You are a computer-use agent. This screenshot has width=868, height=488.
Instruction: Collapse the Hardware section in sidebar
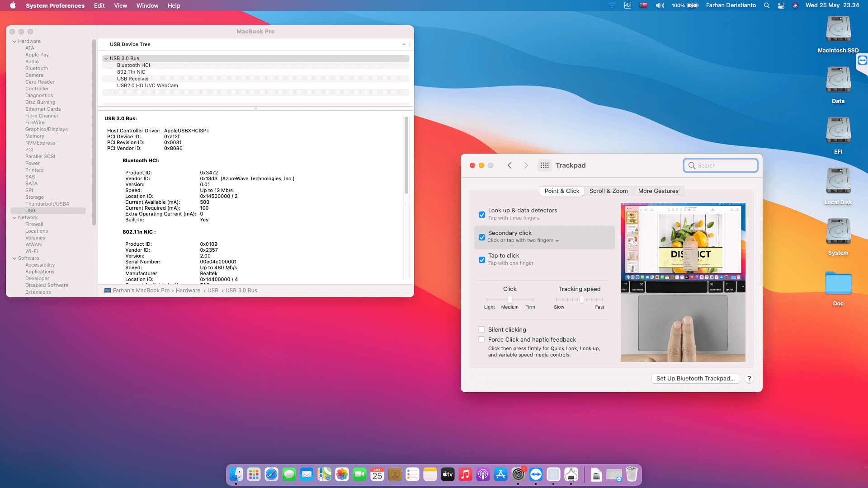14,41
